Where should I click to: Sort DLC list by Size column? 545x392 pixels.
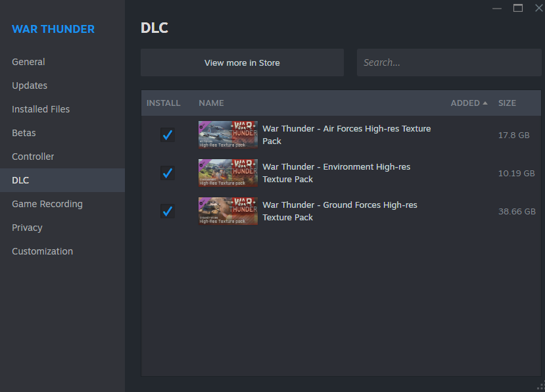pyautogui.click(x=507, y=103)
